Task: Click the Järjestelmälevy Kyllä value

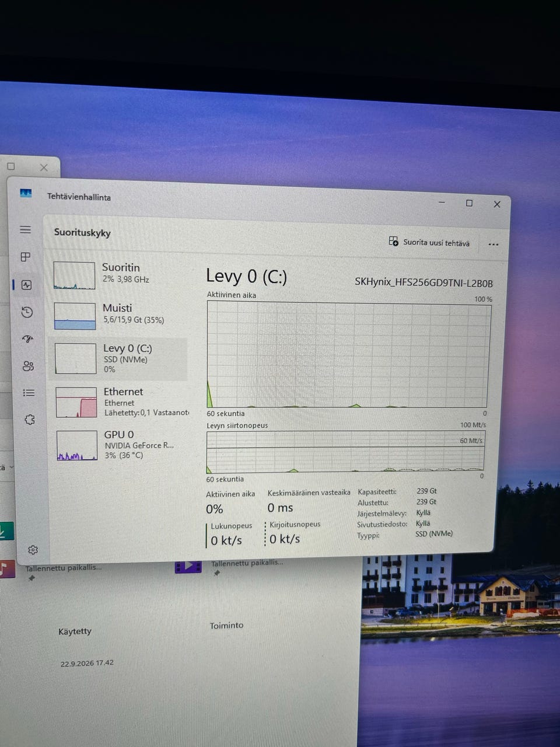Action: 423,512
